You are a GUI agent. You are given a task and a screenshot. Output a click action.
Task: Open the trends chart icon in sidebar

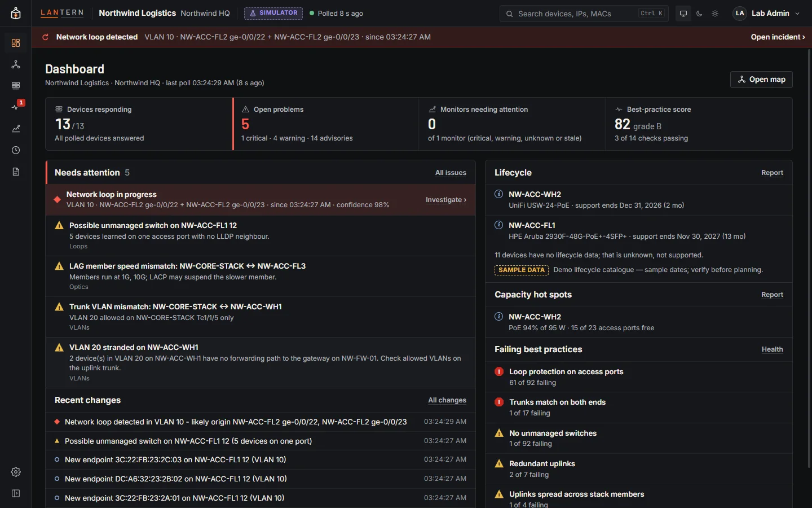coord(16,129)
